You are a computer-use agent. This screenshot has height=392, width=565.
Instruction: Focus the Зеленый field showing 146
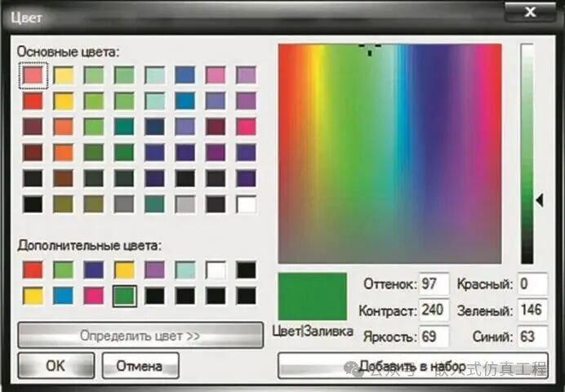532,310
